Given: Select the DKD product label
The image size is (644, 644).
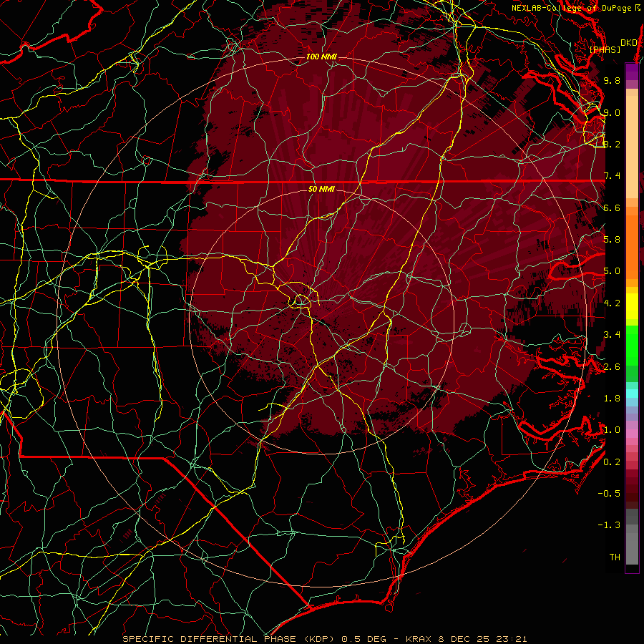Looking at the screenshot, I should click(628, 43).
